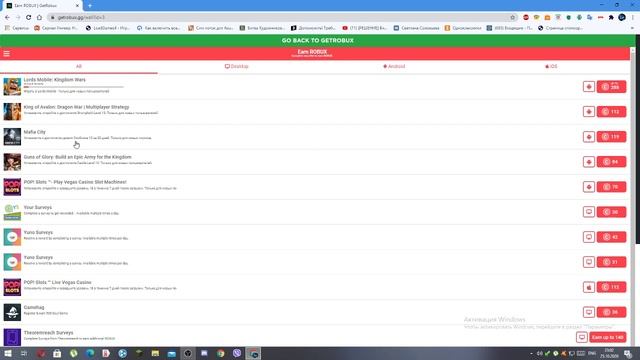The image size is (640, 360).
Task: Reload the current page
Action: pyautogui.click(x=29, y=18)
